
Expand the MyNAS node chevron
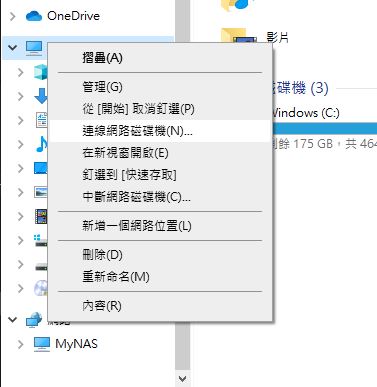21,344
